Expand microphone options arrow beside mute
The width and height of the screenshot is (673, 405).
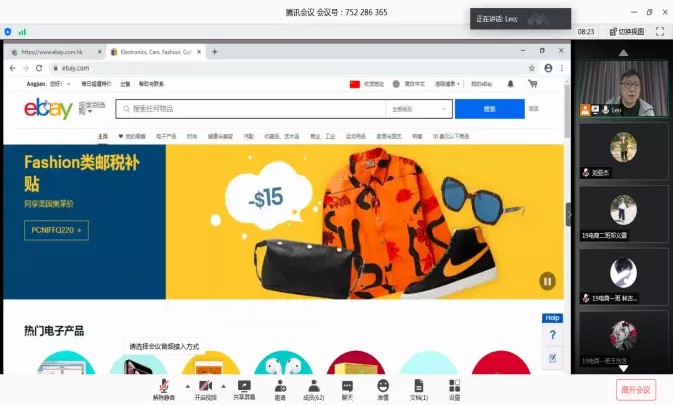pyautogui.click(x=187, y=385)
